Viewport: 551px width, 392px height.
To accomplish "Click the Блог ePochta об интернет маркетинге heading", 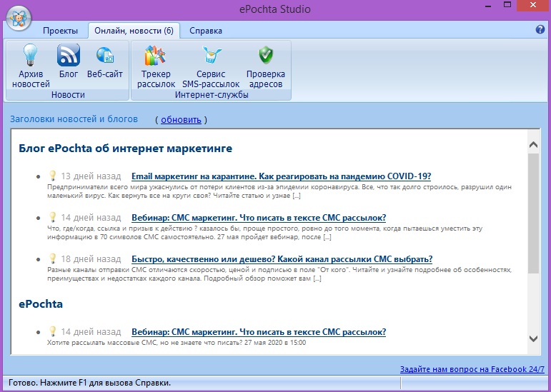I will [126, 148].
